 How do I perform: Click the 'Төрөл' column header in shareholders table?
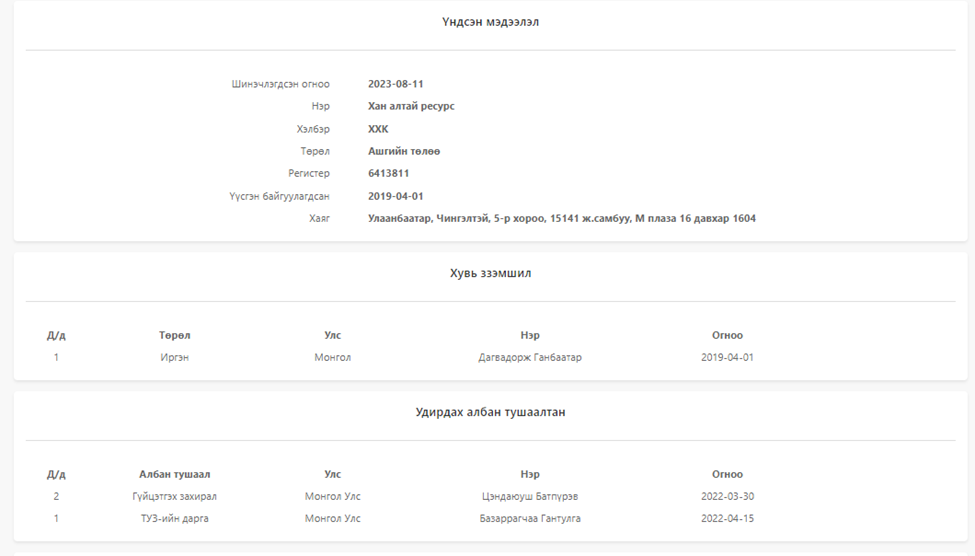(174, 335)
